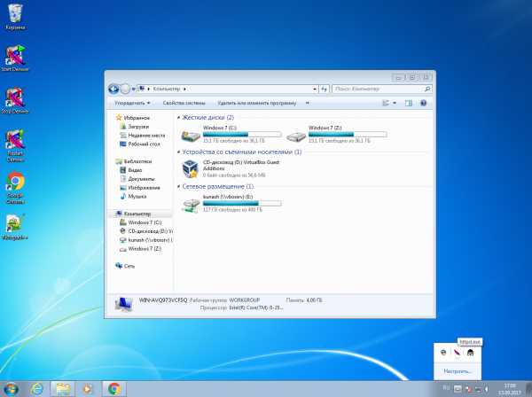Click the Windows 7 (Z:) free space bar
This screenshot has height=397, width=532.
[348, 135]
